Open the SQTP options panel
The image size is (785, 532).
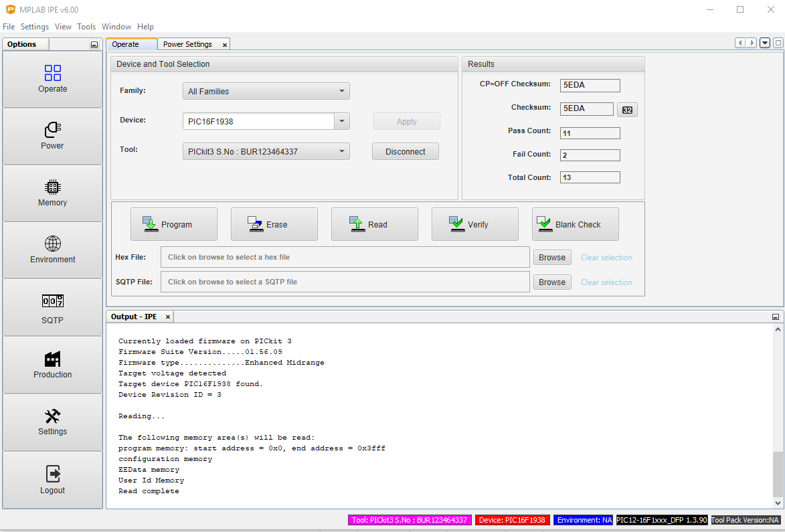(x=53, y=308)
